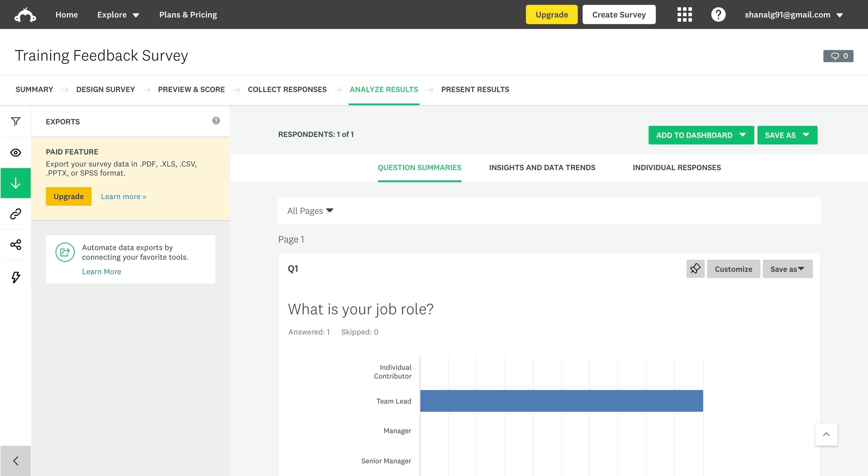The height and width of the screenshot is (476, 868).
Task: Switch to the Collect Responses tab
Action: 287,90
